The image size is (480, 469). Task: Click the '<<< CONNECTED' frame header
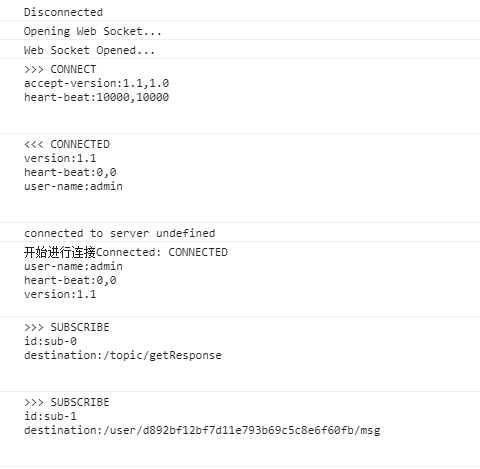(67, 144)
